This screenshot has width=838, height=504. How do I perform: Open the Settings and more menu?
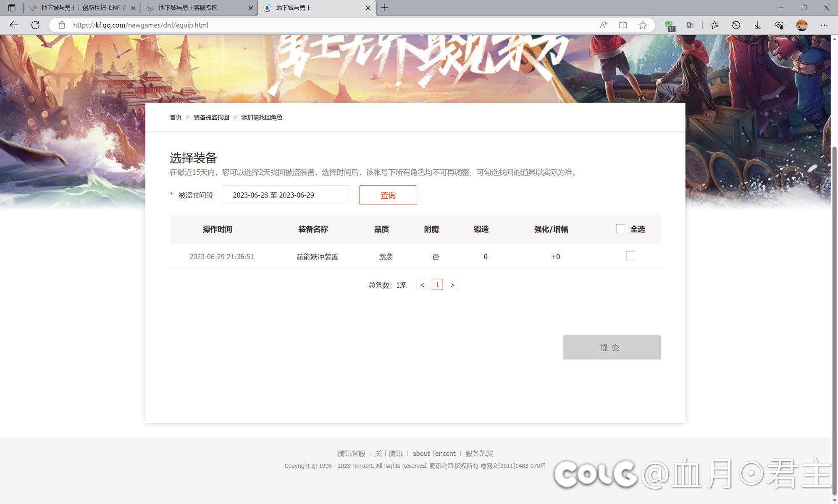pos(825,25)
